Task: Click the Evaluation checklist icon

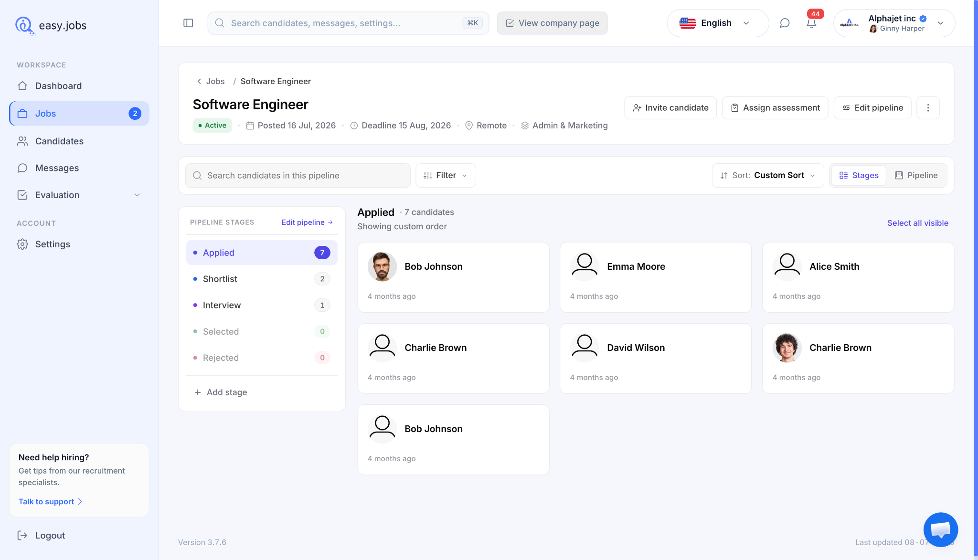Action: tap(22, 195)
